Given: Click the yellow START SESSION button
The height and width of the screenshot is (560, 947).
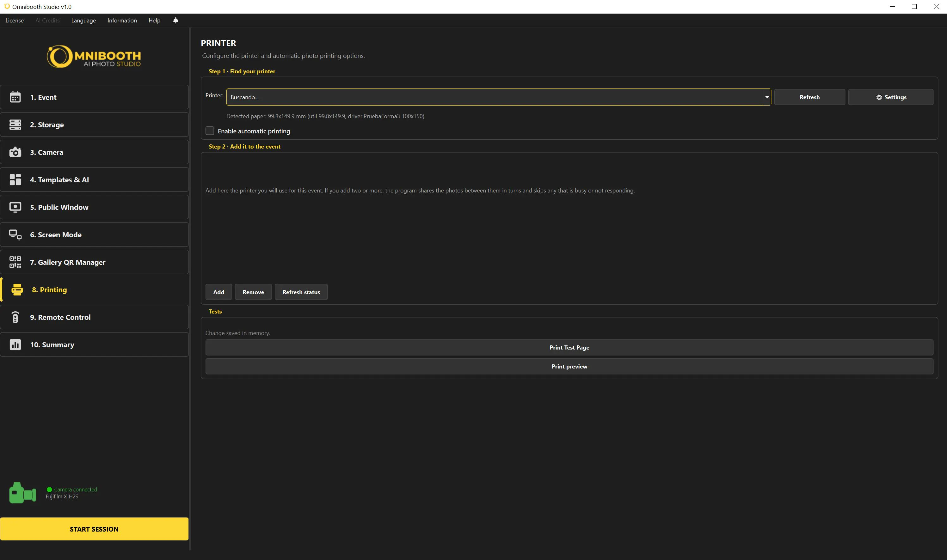Looking at the screenshot, I should [x=94, y=529].
